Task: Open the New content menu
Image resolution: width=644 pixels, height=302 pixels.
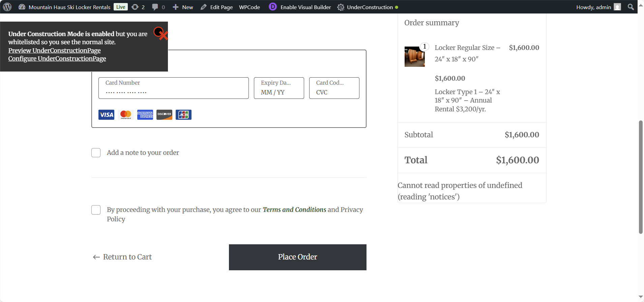Action: point(183,7)
